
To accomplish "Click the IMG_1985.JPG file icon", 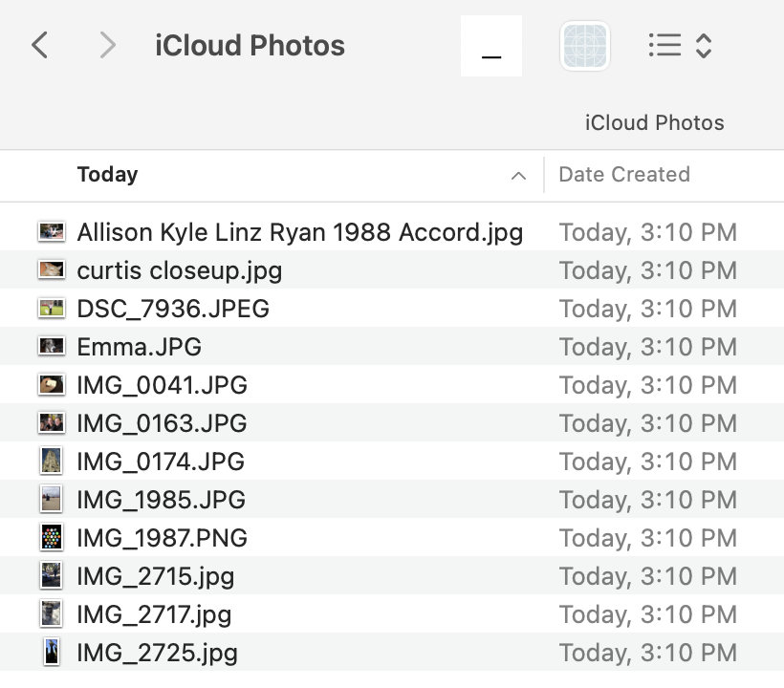I will pyautogui.click(x=52, y=500).
